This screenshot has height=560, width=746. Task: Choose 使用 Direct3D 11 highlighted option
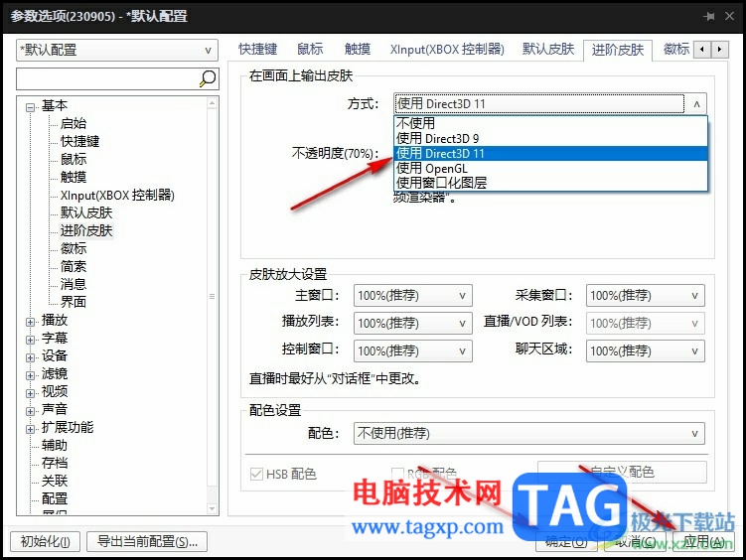[x=550, y=154]
